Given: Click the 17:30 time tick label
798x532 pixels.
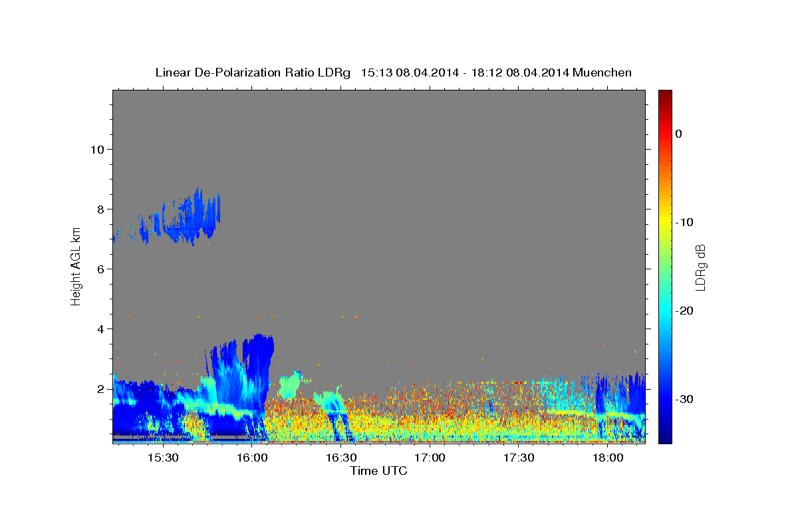Looking at the screenshot, I should 519,458.
